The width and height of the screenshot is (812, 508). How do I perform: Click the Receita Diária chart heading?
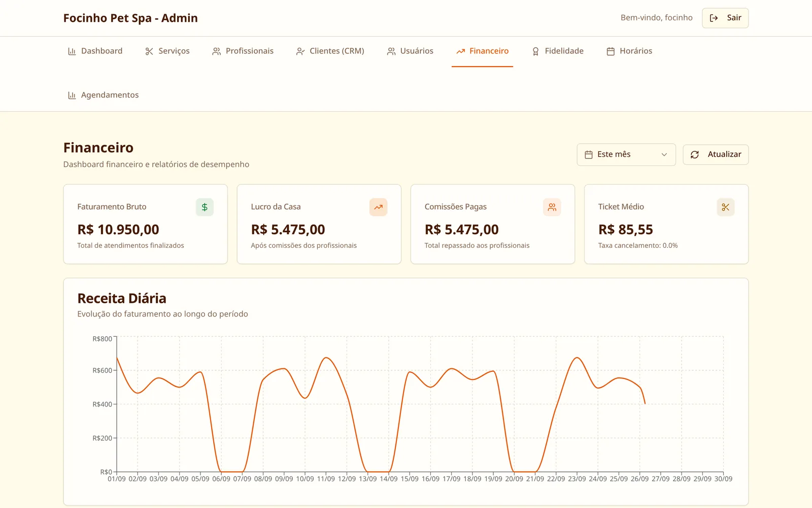pyautogui.click(x=122, y=298)
